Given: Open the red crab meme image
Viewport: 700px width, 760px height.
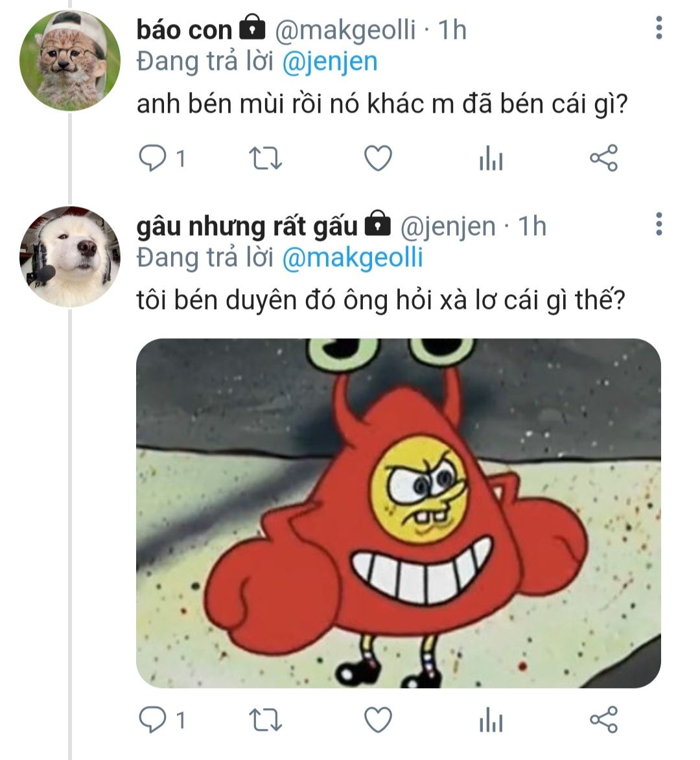Looking at the screenshot, I should (x=398, y=512).
